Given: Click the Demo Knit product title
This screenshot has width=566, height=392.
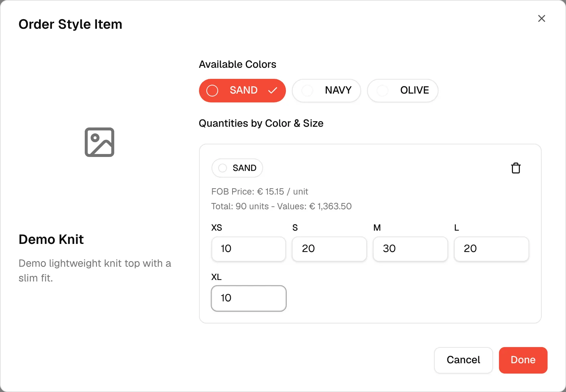Looking at the screenshot, I should coord(51,239).
